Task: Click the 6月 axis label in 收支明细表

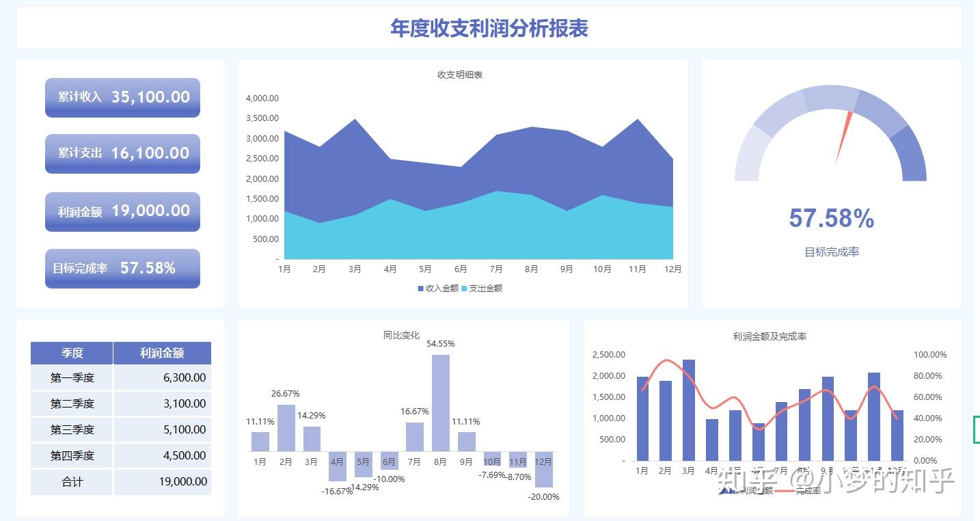Action: click(x=461, y=269)
